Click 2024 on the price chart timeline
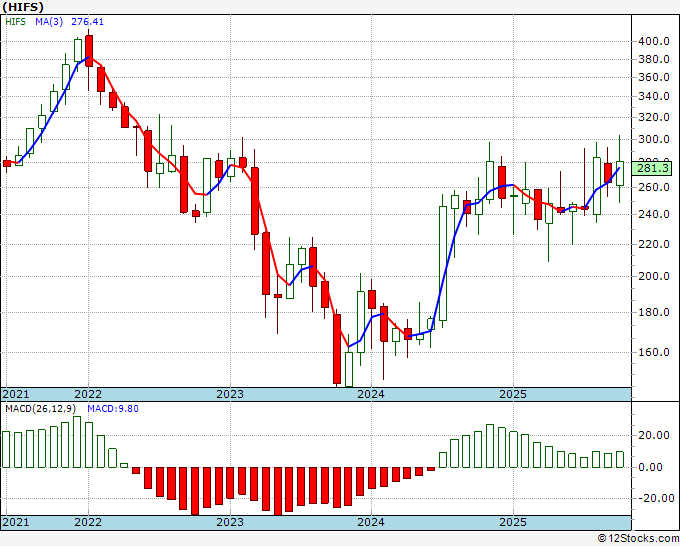This screenshot has width=680, height=546. tap(371, 394)
